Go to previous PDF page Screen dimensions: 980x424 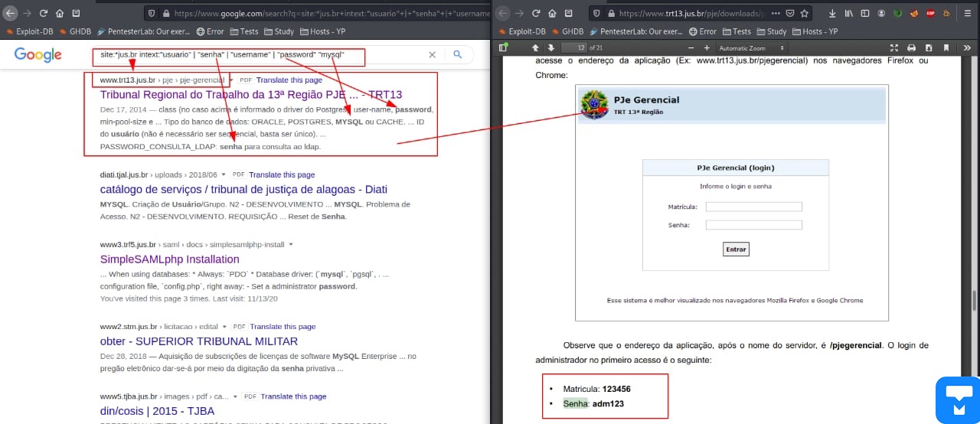point(536,47)
